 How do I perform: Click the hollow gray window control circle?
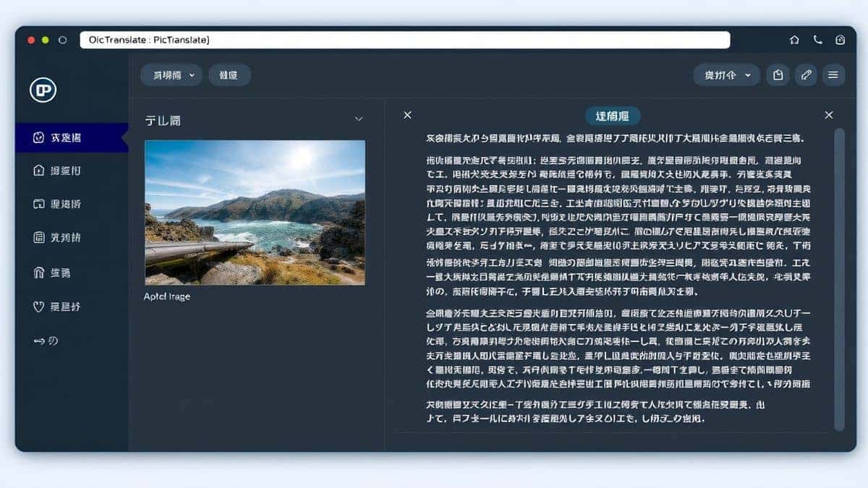[63, 40]
